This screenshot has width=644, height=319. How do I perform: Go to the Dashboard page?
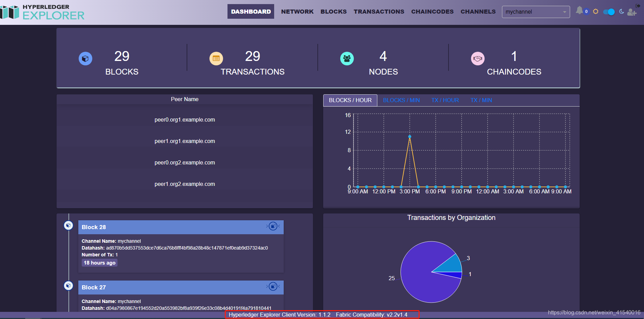pyautogui.click(x=251, y=12)
